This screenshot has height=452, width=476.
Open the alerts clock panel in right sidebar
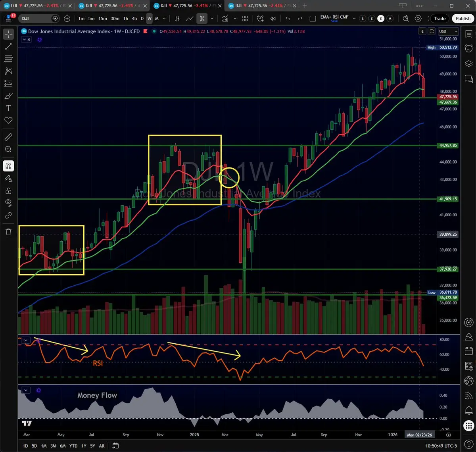[x=468, y=49]
